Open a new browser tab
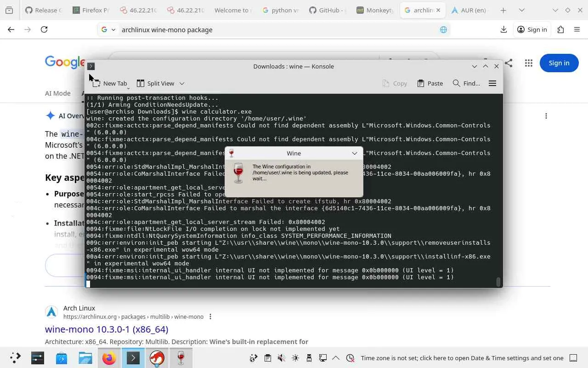This screenshot has width=588, height=368. [503, 10]
